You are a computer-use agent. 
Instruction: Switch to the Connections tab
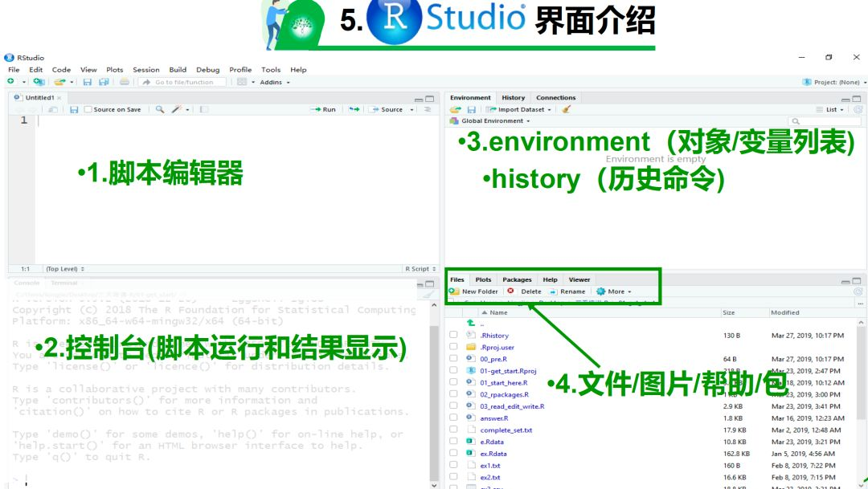[x=556, y=97]
